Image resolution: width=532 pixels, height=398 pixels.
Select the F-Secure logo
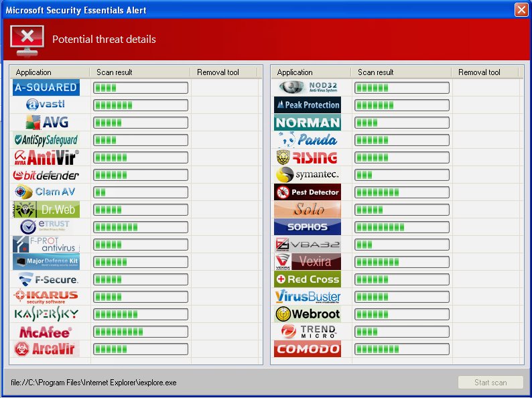[48, 279]
